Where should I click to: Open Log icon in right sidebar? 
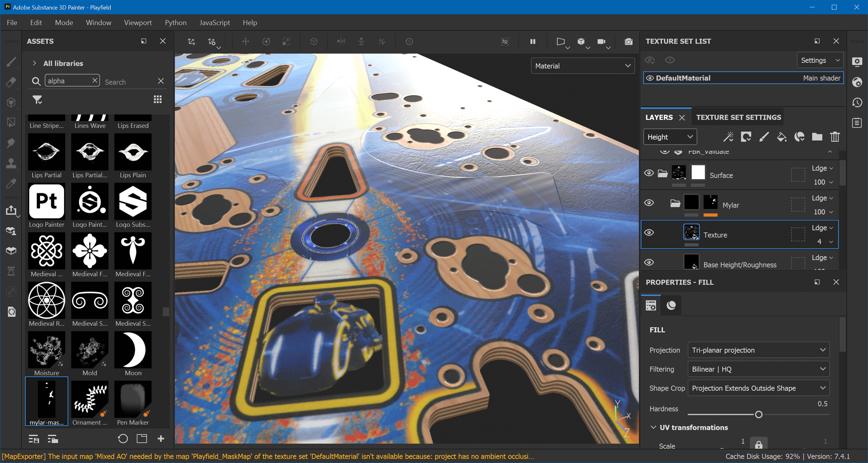tap(857, 123)
